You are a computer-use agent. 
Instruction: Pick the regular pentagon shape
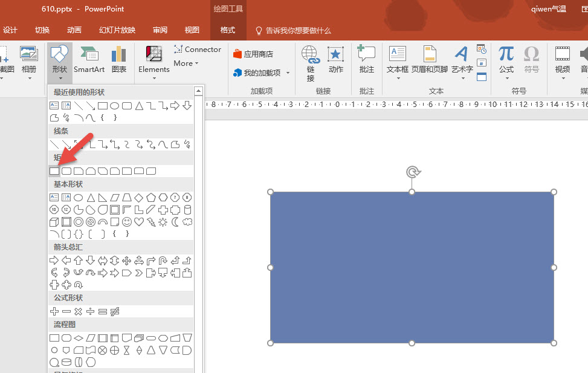click(x=150, y=198)
